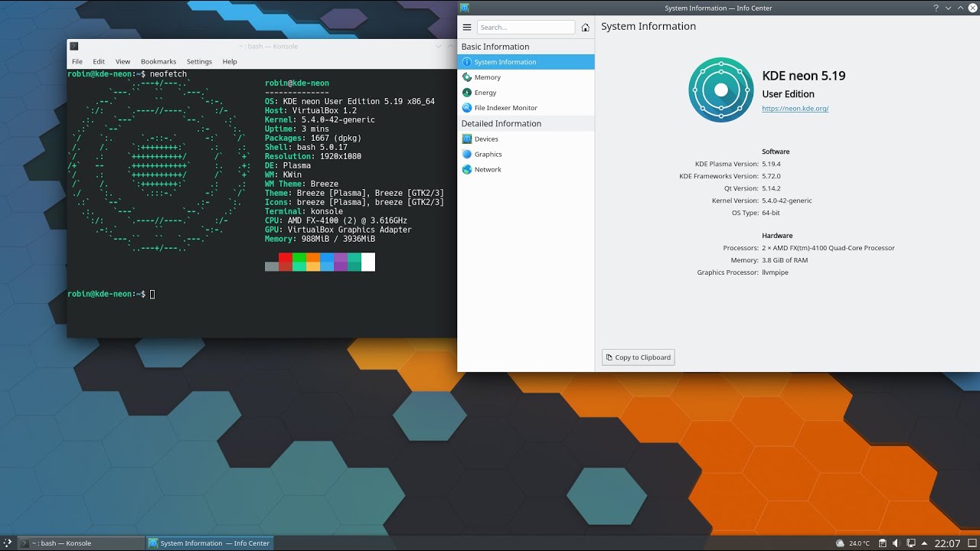This screenshot has width=980, height=551.
Task: Click the KDE Plasma Version value 5.19.4
Action: 771,164
